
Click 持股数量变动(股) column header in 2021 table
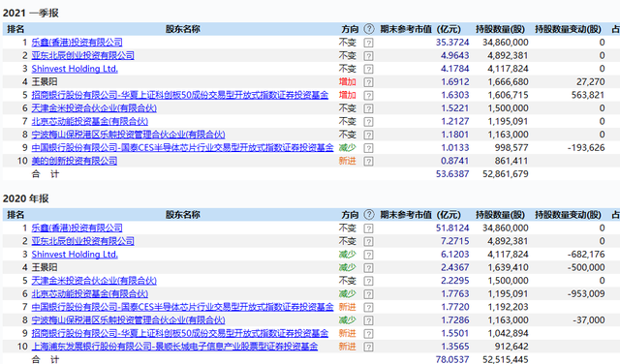click(568, 29)
